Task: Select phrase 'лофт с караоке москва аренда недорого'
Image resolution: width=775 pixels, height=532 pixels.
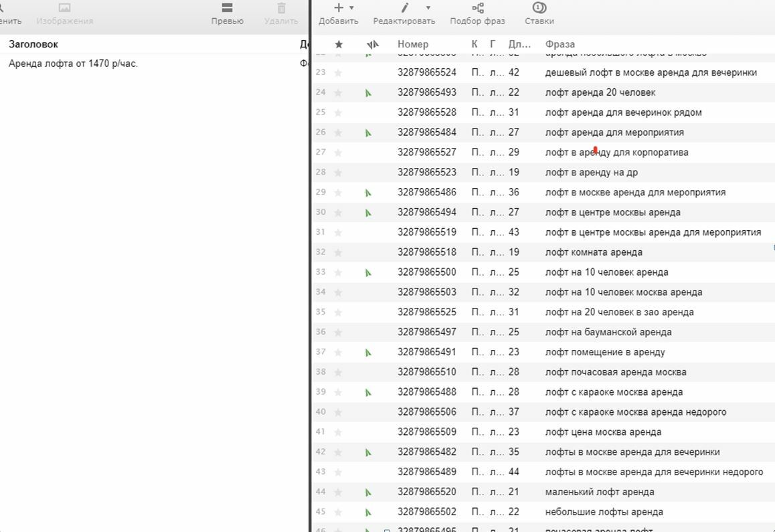Action: click(636, 412)
